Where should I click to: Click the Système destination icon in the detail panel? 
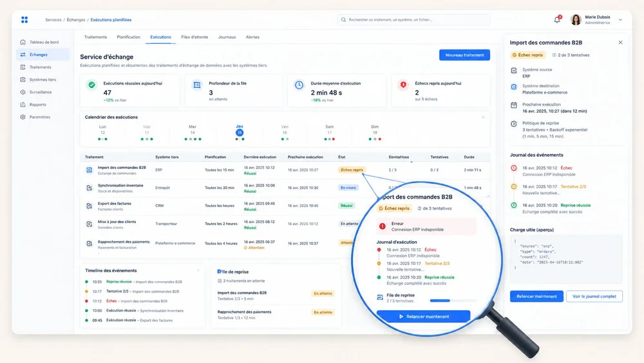tap(514, 87)
